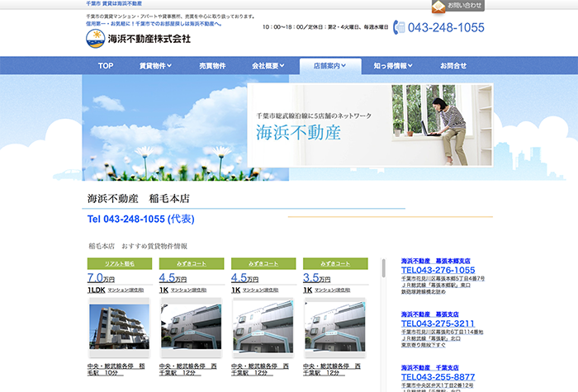Open the 売買物件 navigation item
Viewport: 578px width, 392px height.
[212, 66]
